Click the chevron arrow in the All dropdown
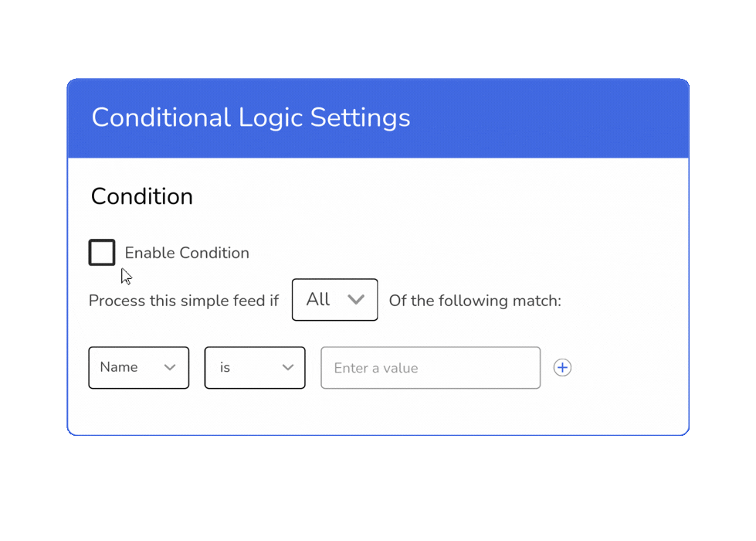This screenshot has height=541, width=756. [356, 300]
